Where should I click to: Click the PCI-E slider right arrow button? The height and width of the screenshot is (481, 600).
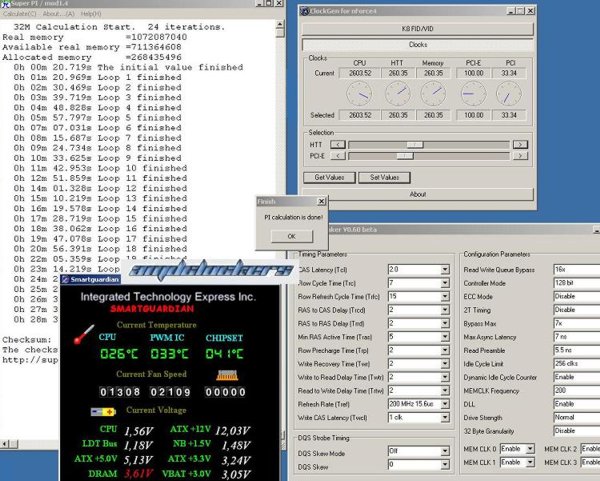point(519,157)
